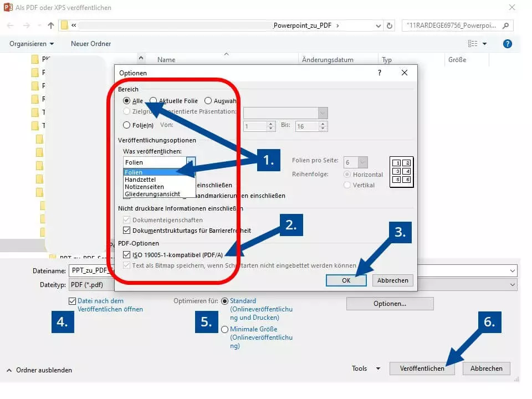Image resolution: width=532 pixels, height=399 pixels.
Task: Click the Von slide number field
Action: [255, 126]
